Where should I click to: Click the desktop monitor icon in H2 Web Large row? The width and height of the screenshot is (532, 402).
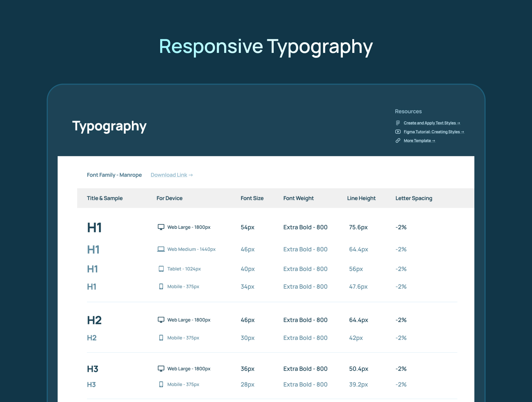[161, 320]
